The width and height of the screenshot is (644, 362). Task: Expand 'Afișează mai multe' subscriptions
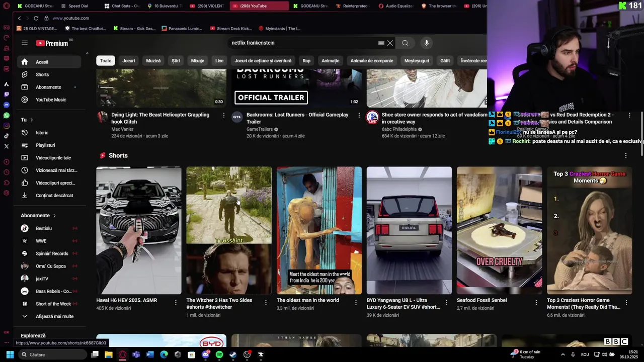tap(49, 316)
